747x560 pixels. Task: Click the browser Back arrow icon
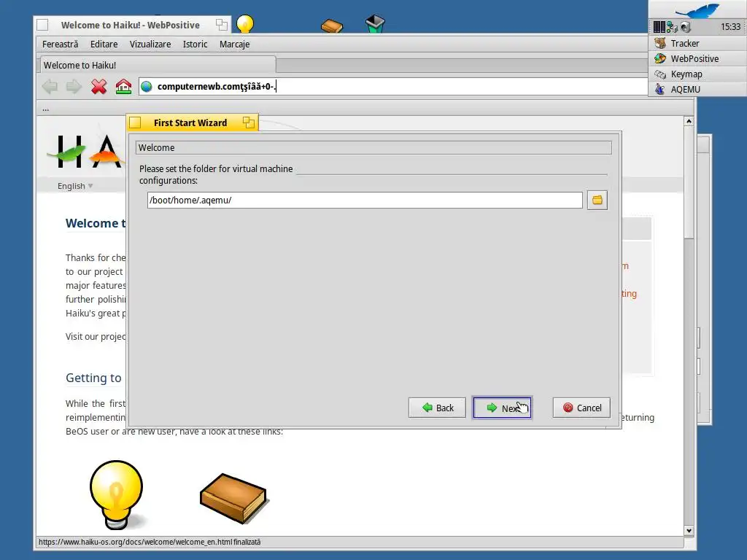coord(50,87)
